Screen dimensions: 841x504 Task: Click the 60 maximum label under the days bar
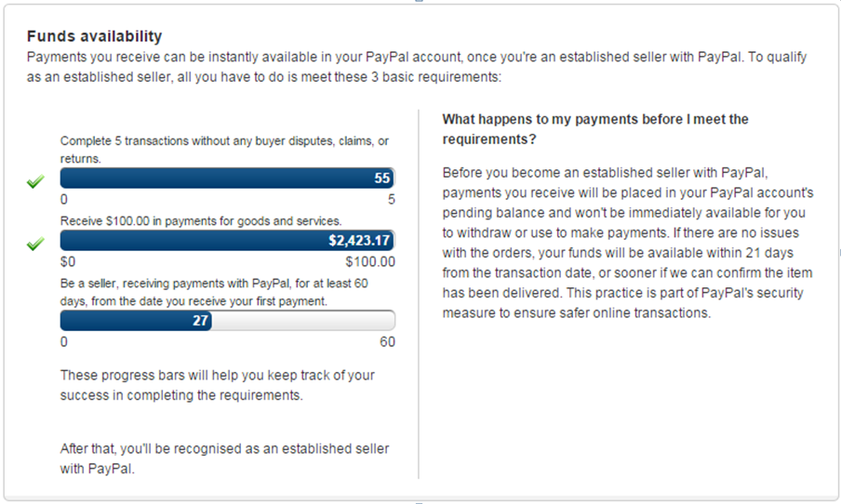(387, 342)
